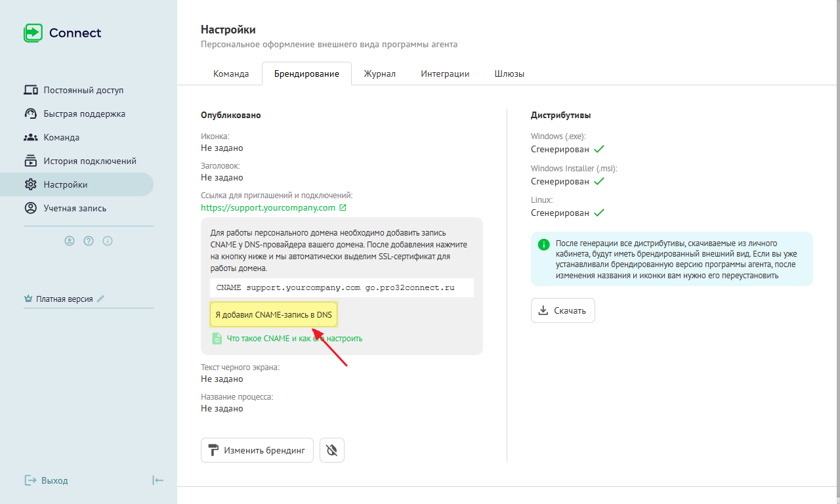This screenshot has height=504, width=840.
Task: Open История подключений from the sidebar
Action: coord(90,161)
